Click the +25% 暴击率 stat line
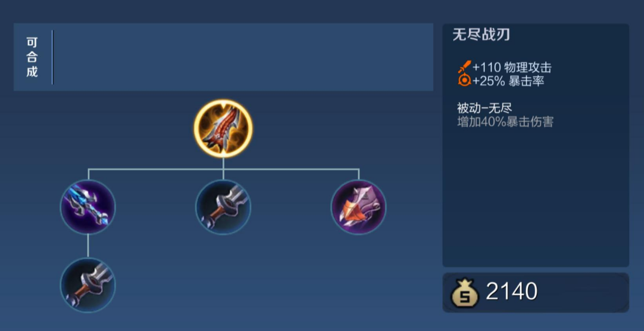The height and width of the screenshot is (331, 644). (x=508, y=80)
